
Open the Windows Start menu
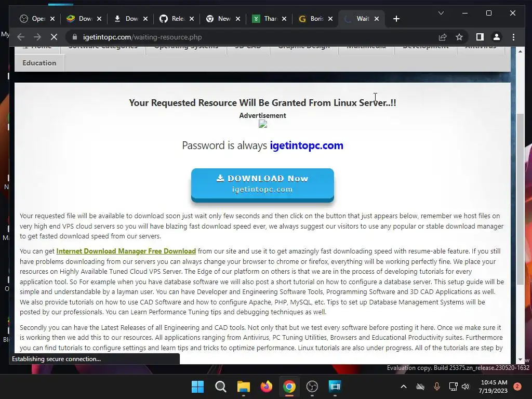198,387
